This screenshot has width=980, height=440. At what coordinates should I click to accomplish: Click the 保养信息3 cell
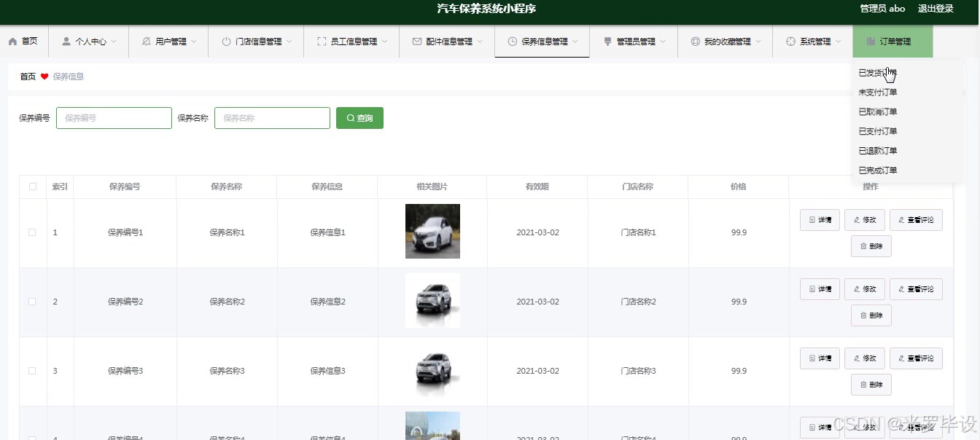coord(328,371)
